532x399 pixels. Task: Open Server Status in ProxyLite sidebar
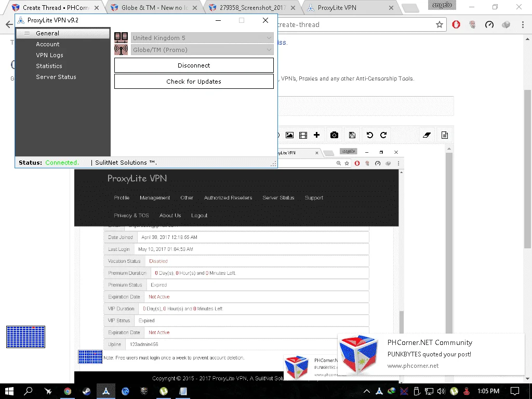tap(56, 77)
